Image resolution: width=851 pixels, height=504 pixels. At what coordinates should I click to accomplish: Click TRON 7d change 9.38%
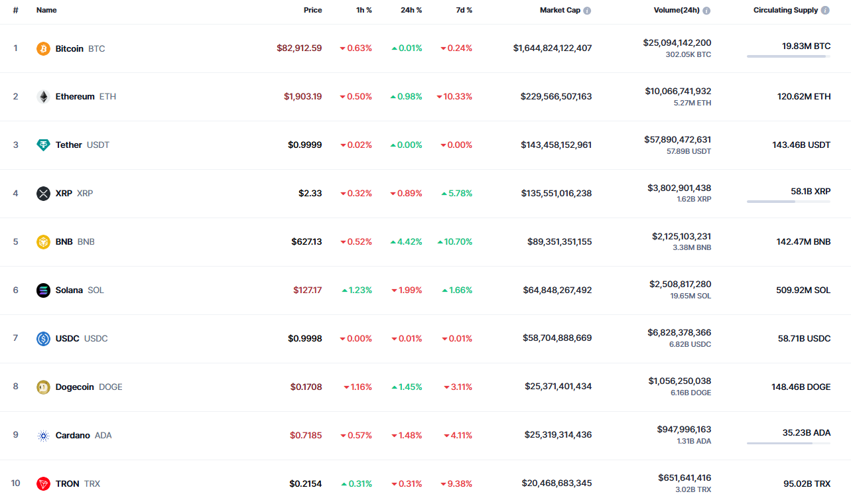[456, 484]
